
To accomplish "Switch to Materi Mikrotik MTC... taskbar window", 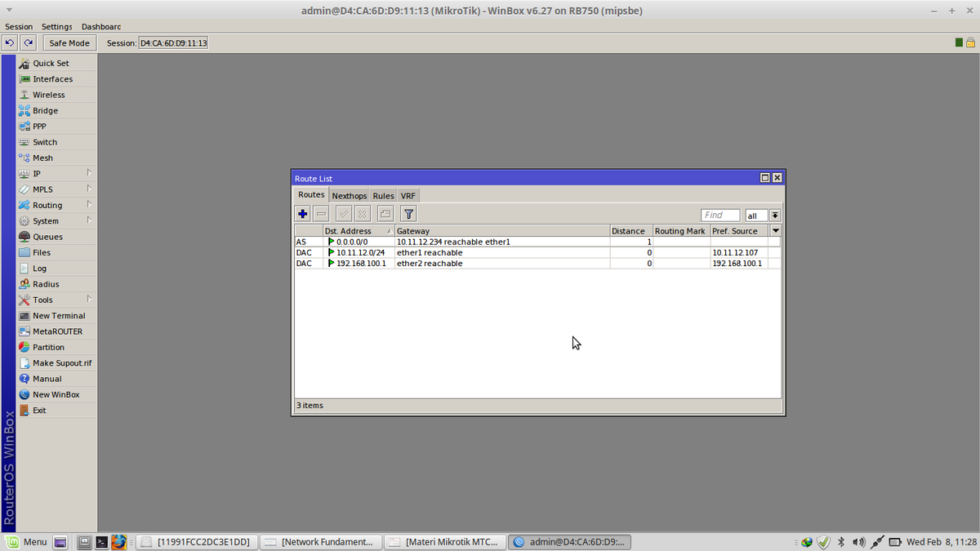I will coord(444,541).
